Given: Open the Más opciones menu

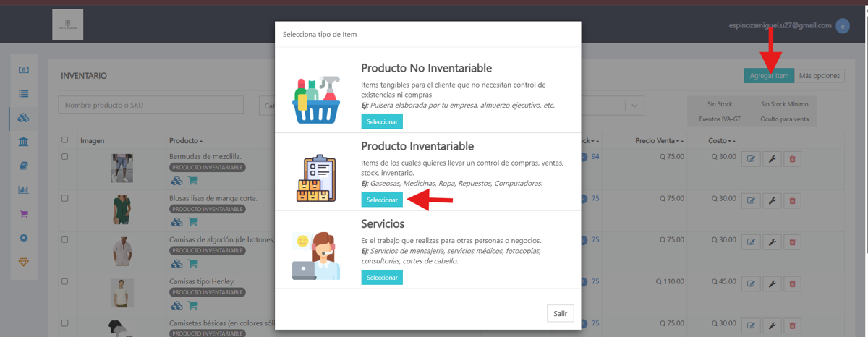Looking at the screenshot, I should pos(819,76).
